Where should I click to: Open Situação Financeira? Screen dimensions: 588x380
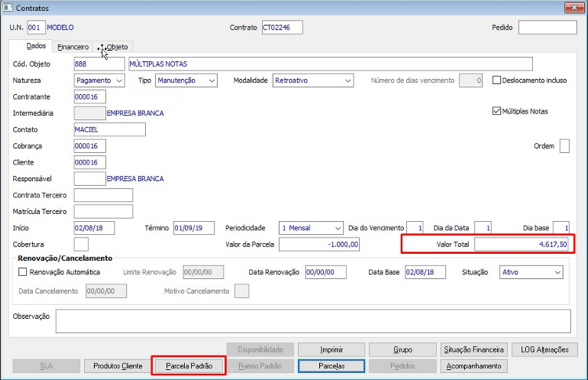pos(474,349)
